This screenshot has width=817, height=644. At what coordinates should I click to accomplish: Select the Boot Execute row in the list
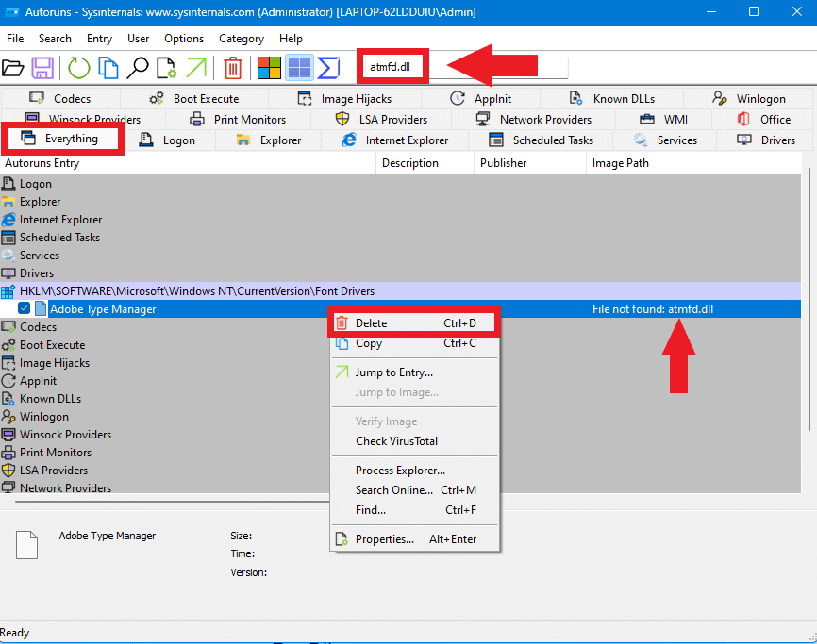[x=400, y=345]
